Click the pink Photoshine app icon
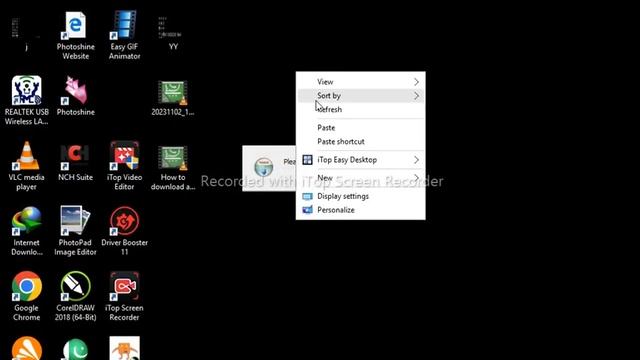 pos(76,96)
